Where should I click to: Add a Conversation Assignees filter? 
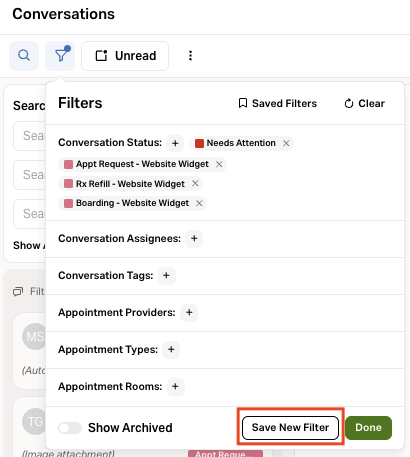[x=194, y=239]
